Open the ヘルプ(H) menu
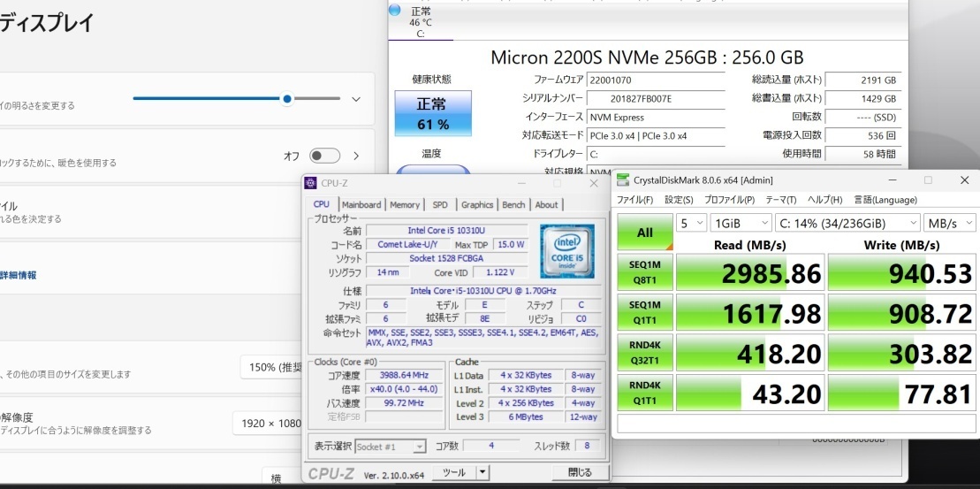Screen dimensions: 980x489 pos(825,200)
